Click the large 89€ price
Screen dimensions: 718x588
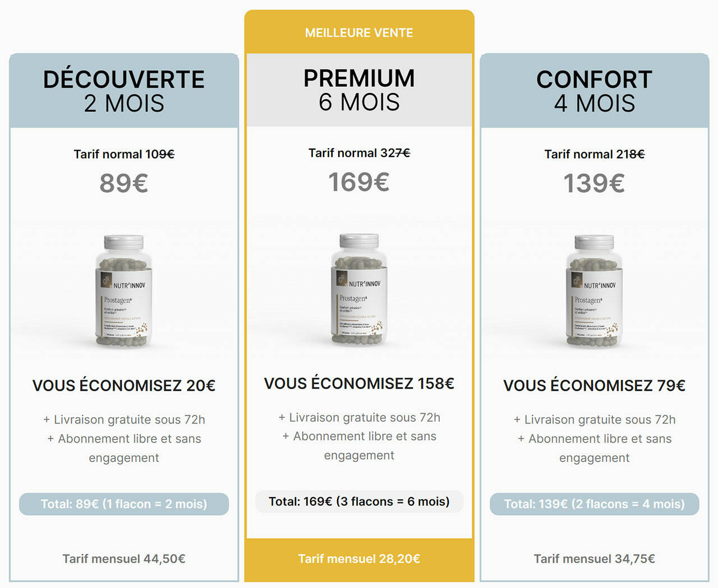[x=124, y=183]
